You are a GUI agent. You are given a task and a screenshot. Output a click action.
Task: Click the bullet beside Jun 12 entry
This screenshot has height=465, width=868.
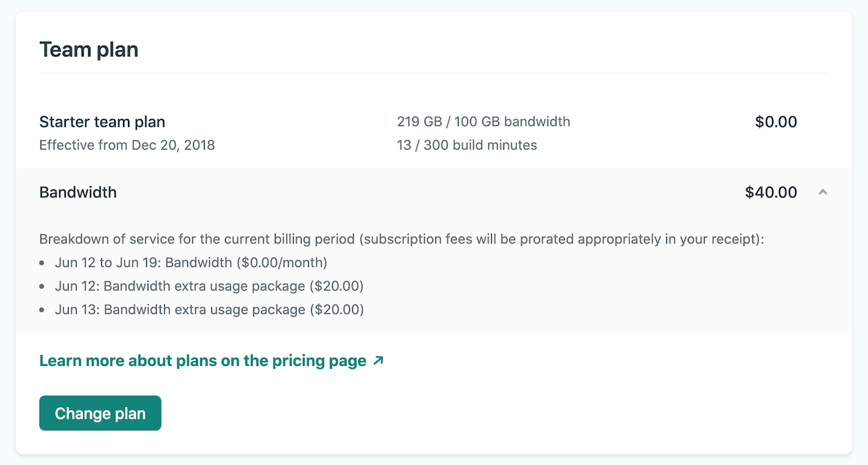pos(43,286)
